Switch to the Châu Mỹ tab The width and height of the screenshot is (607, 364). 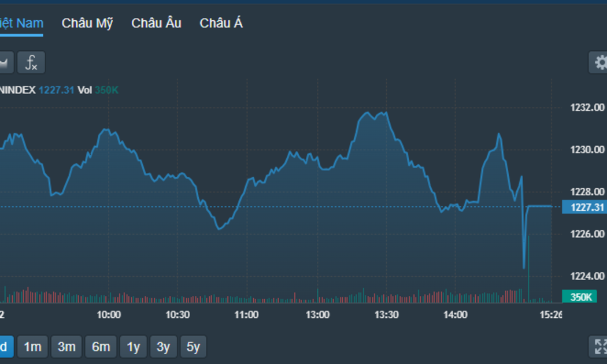pos(87,23)
